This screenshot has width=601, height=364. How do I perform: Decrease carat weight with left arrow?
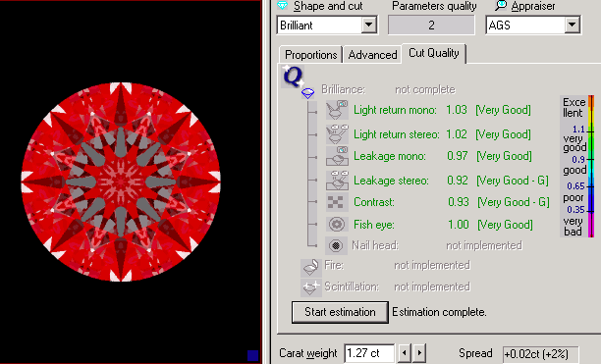(x=405, y=352)
